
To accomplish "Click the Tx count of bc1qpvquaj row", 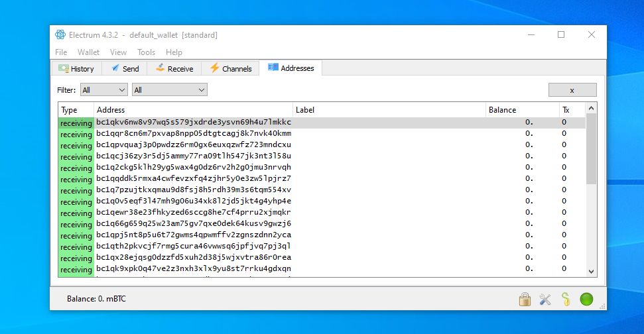I will point(564,145).
